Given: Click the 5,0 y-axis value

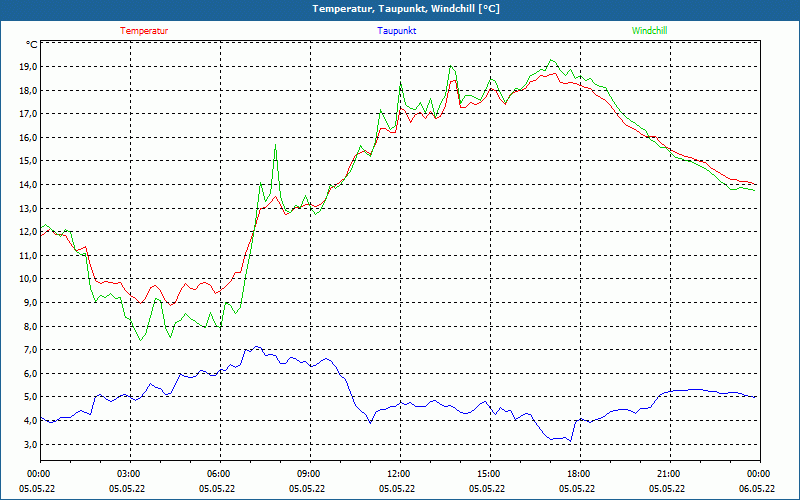Looking at the screenshot, I should pyautogui.click(x=30, y=396).
